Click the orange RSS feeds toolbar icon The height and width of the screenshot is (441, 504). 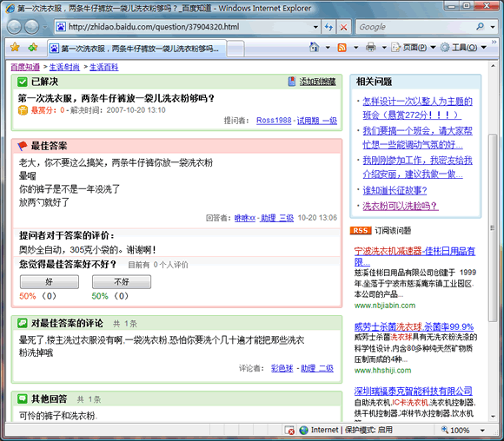(x=342, y=48)
